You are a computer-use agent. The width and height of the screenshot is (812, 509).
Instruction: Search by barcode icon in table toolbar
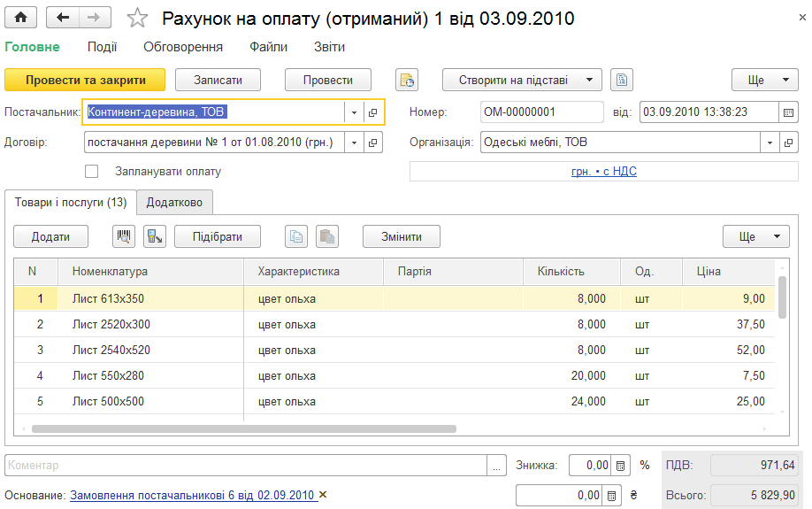point(124,237)
